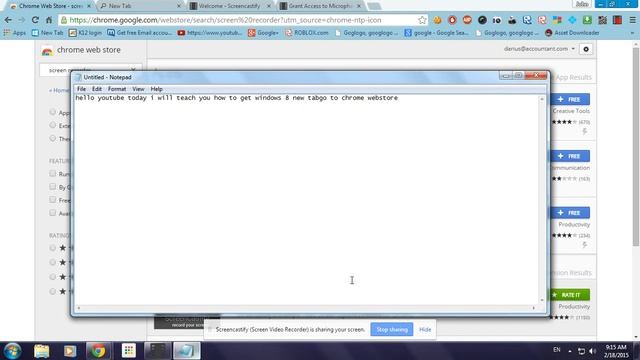The image size is (640, 360).
Task: Reload the page with Chrome's refresh icon
Action: click(x=35, y=20)
